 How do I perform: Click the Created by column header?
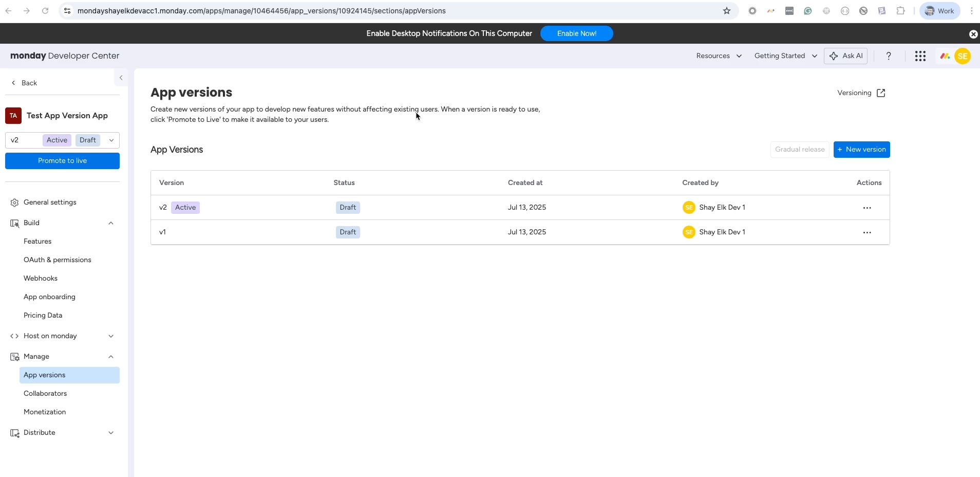point(700,183)
